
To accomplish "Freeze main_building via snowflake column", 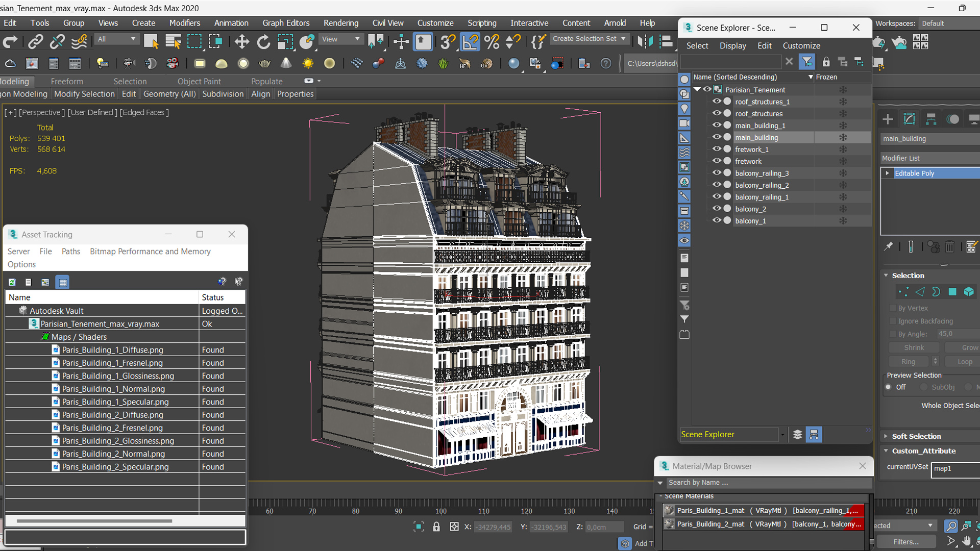I will coord(843,137).
